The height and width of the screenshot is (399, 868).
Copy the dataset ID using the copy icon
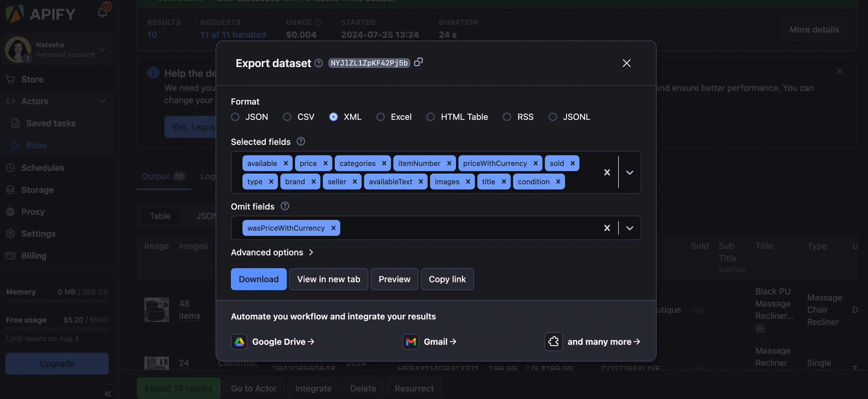click(x=418, y=62)
